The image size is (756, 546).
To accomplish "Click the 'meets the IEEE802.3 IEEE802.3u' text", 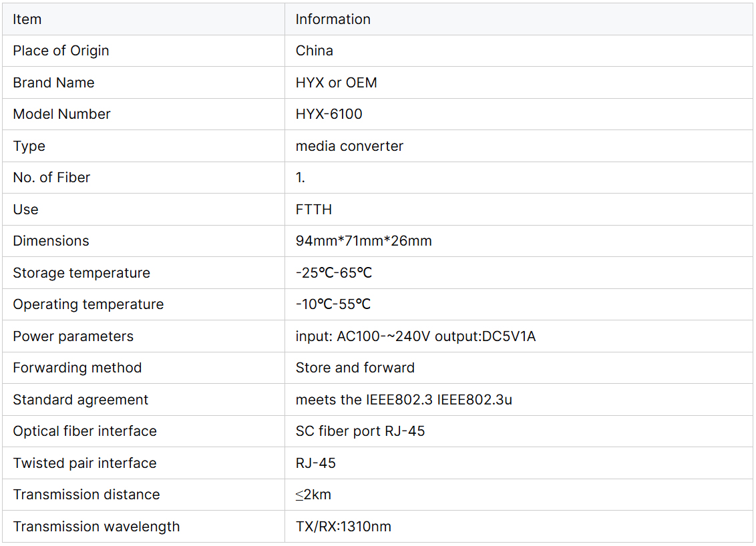I will 403,400.
